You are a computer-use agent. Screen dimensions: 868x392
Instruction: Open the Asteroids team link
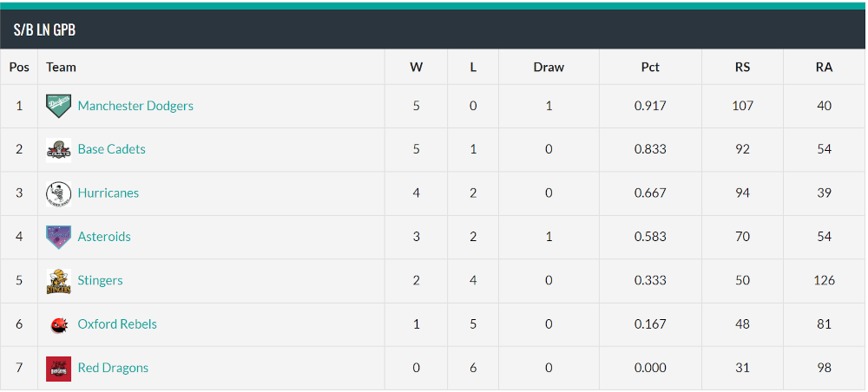click(104, 237)
